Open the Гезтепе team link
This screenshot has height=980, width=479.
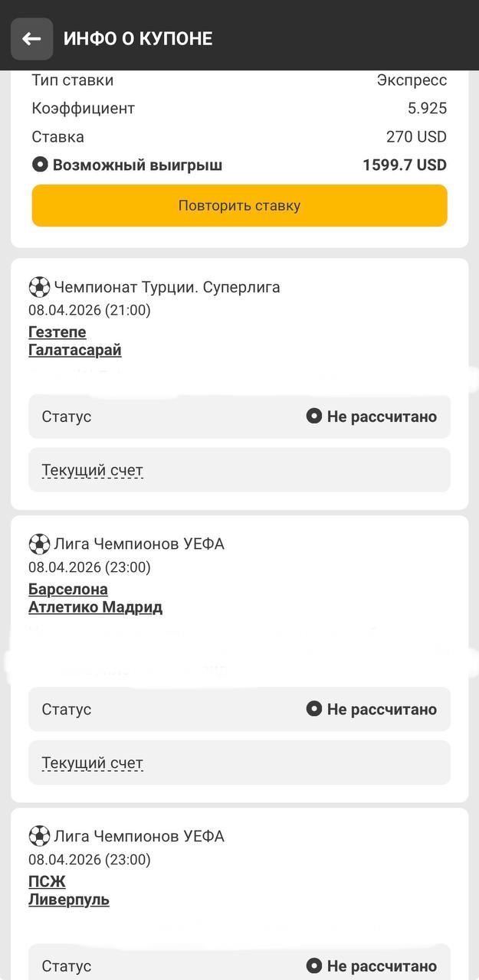coord(57,332)
